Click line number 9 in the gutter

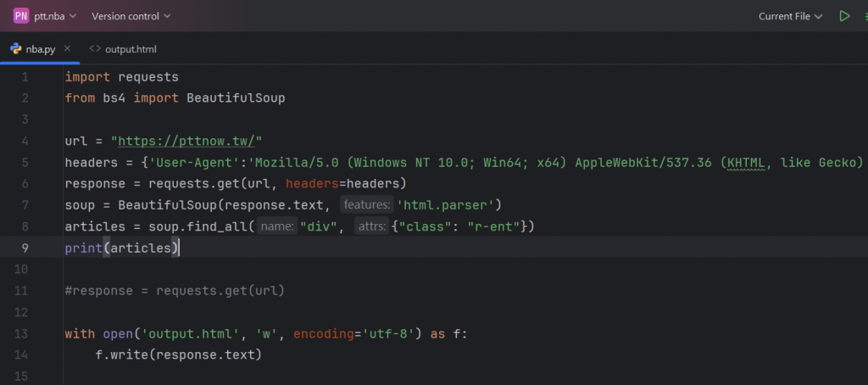[x=25, y=248]
